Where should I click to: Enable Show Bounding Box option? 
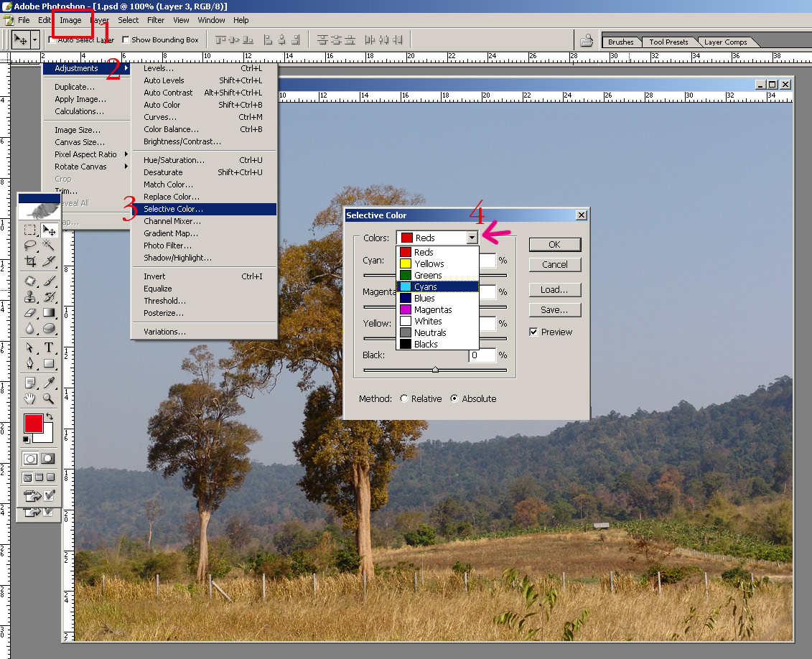(126, 40)
